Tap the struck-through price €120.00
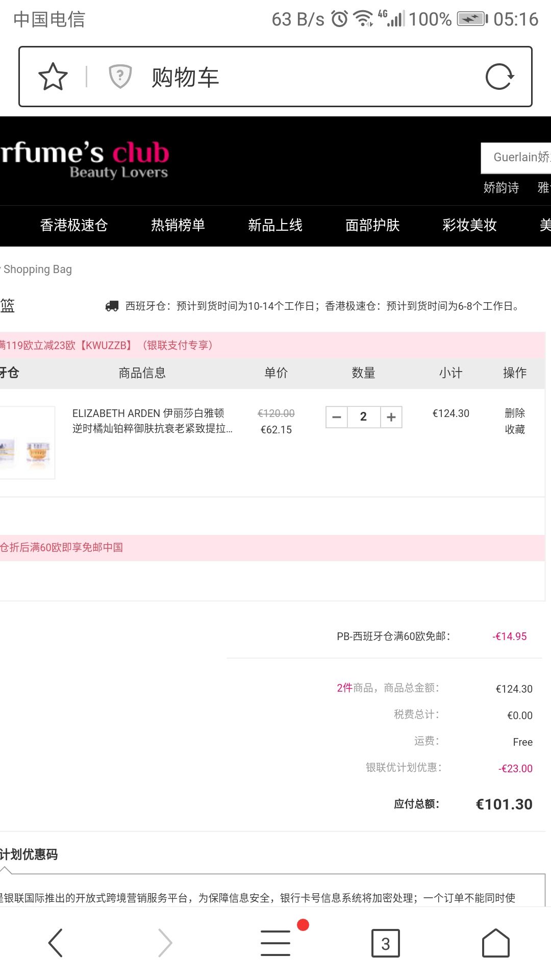551x980 pixels. (276, 413)
